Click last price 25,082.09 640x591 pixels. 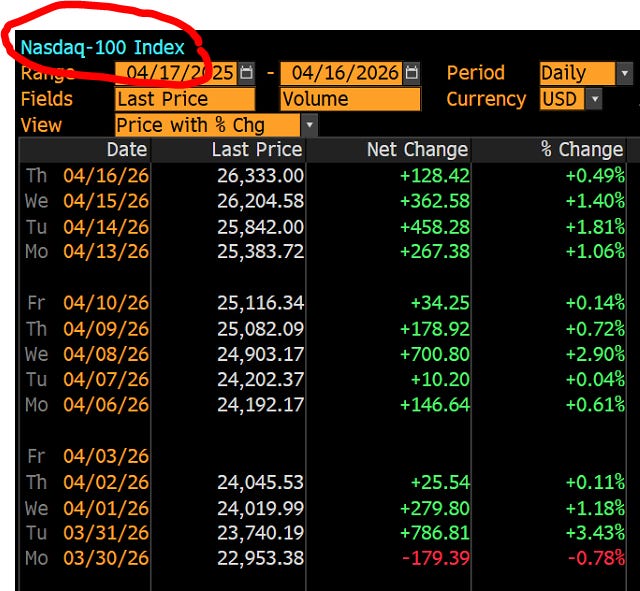pos(260,329)
